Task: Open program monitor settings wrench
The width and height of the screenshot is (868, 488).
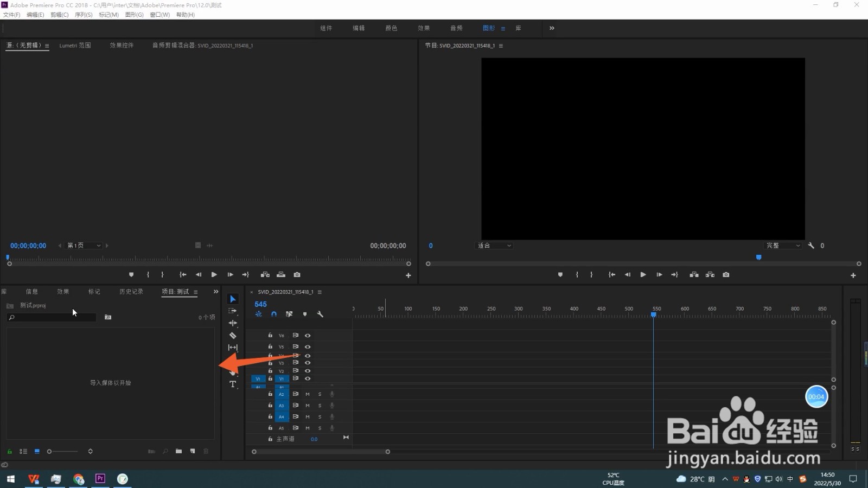Action: tap(811, 246)
